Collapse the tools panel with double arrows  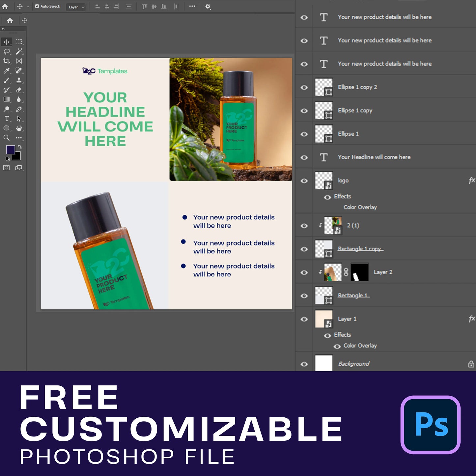(x=3, y=29)
